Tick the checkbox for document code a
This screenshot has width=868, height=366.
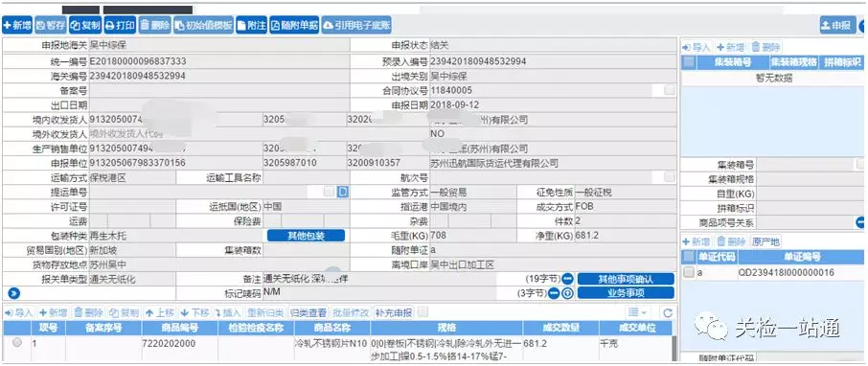click(689, 272)
